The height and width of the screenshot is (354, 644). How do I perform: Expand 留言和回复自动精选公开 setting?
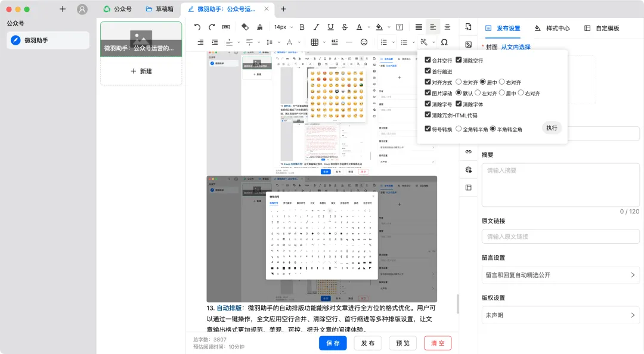(561, 275)
